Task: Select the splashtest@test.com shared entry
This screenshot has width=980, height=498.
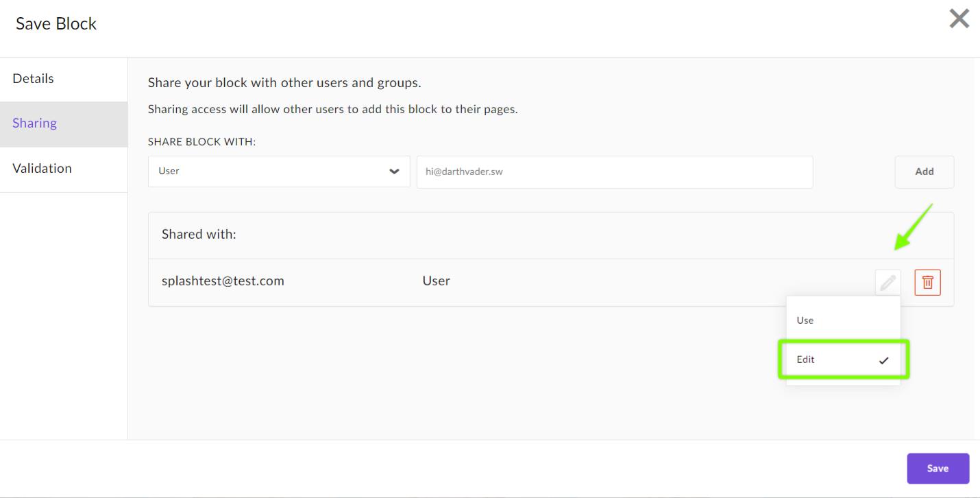Action: point(223,281)
